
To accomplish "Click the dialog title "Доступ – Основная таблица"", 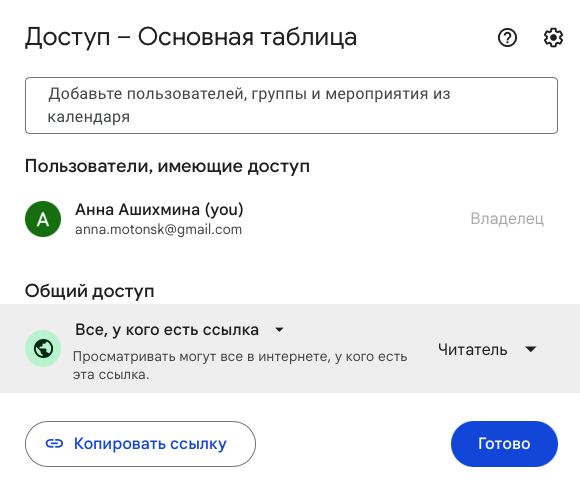I will (191, 37).
